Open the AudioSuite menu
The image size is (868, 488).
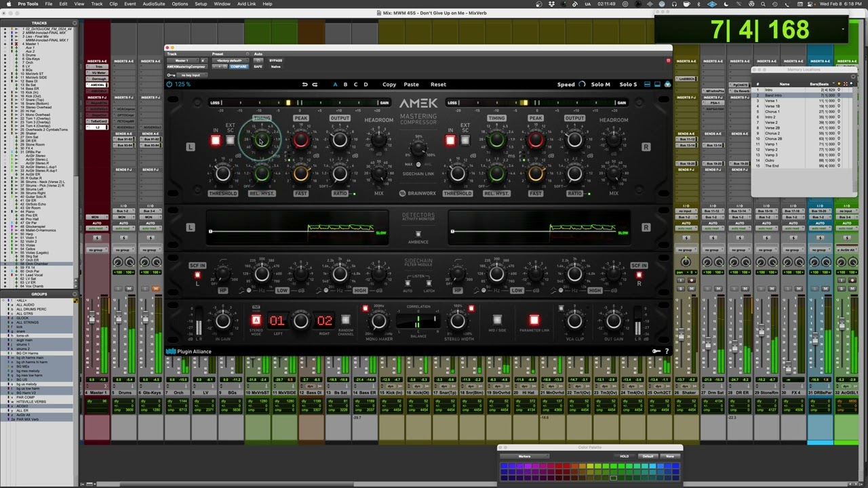[x=154, y=4]
